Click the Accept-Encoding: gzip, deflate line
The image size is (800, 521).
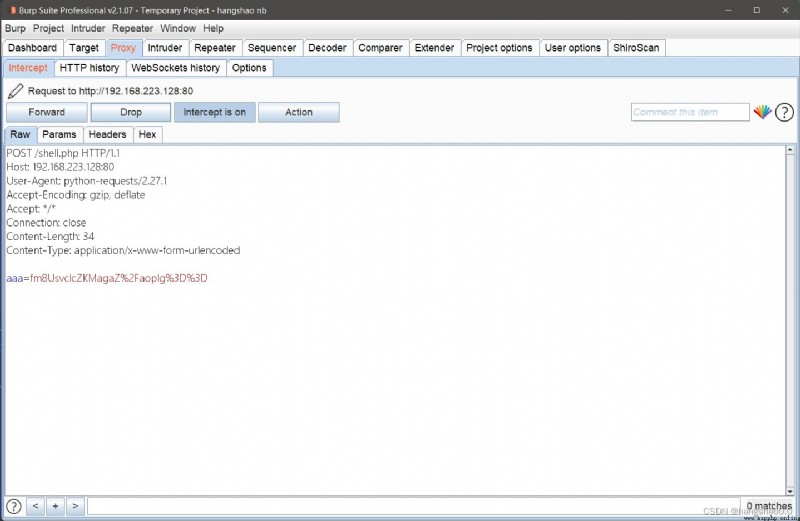click(x=76, y=195)
